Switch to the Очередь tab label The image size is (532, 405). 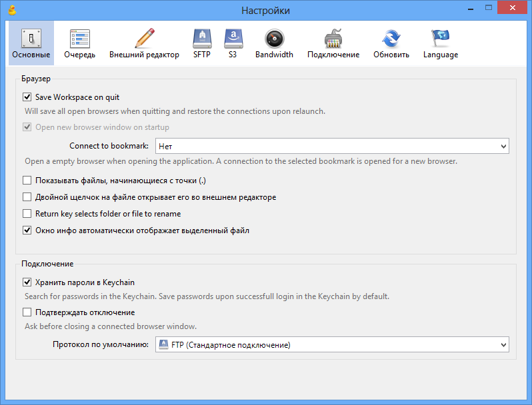[x=80, y=55]
